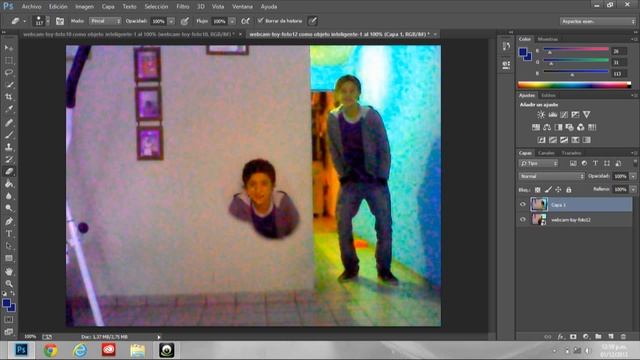Select the Lasso tool
Image resolution: width=640 pixels, height=360 pixels.
click(9, 73)
